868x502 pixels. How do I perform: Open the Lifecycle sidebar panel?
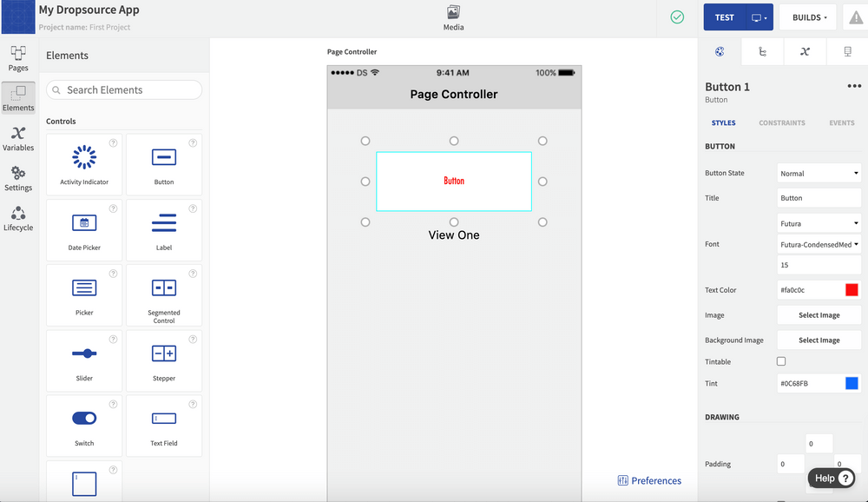[17, 218]
